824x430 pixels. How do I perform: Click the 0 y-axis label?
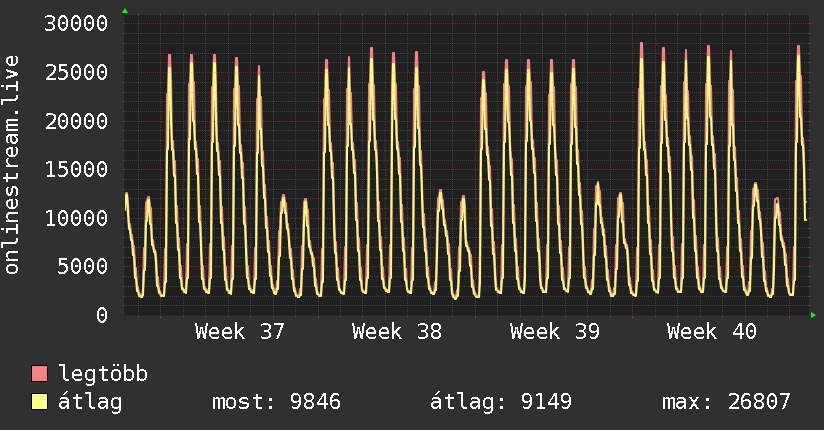tap(102, 315)
